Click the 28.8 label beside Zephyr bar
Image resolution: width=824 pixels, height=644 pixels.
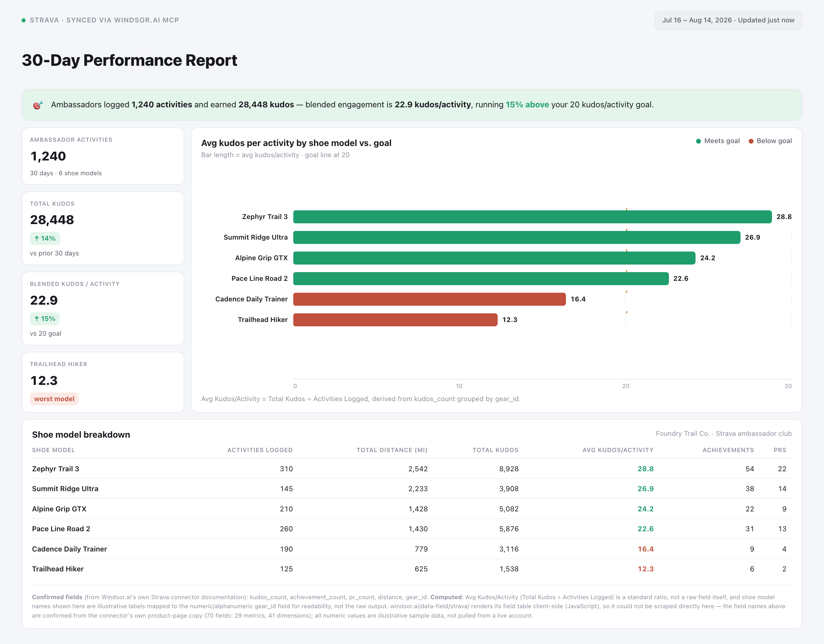[x=784, y=217]
